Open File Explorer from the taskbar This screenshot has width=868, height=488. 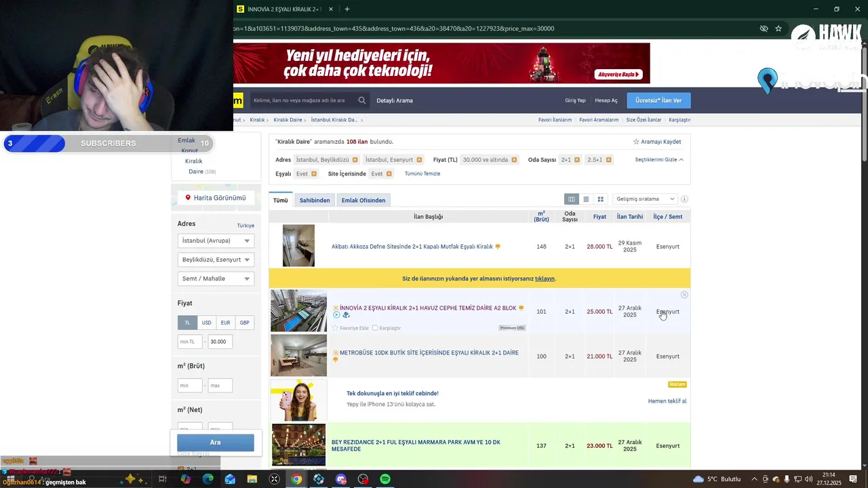click(252, 479)
